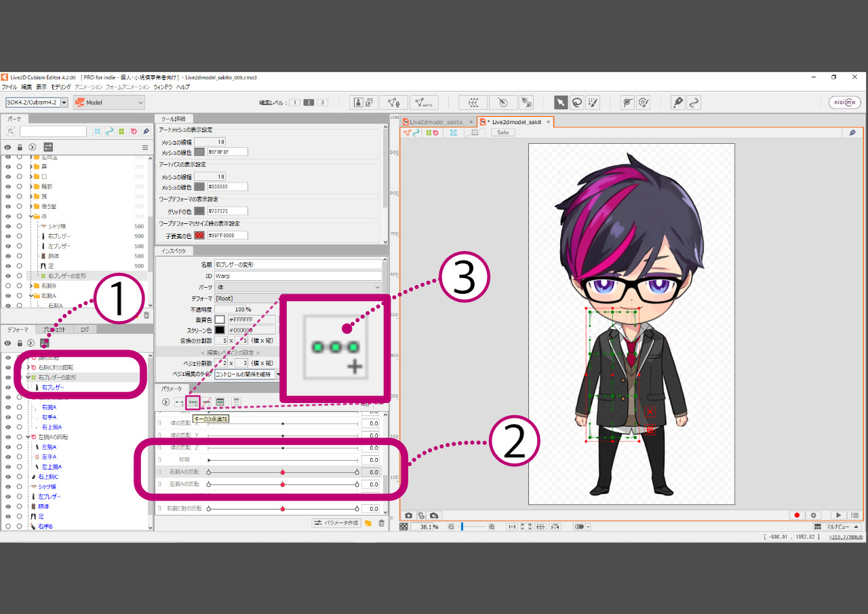Open parts panel hamburger menu
This screenshot has height=614, width=868.
144,147
